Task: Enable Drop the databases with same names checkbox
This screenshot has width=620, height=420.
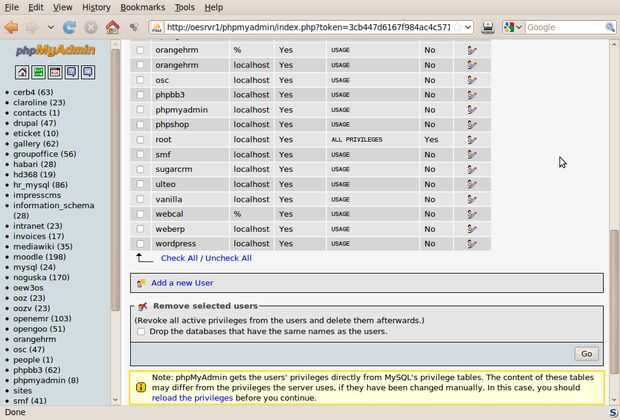Action: 141,331
